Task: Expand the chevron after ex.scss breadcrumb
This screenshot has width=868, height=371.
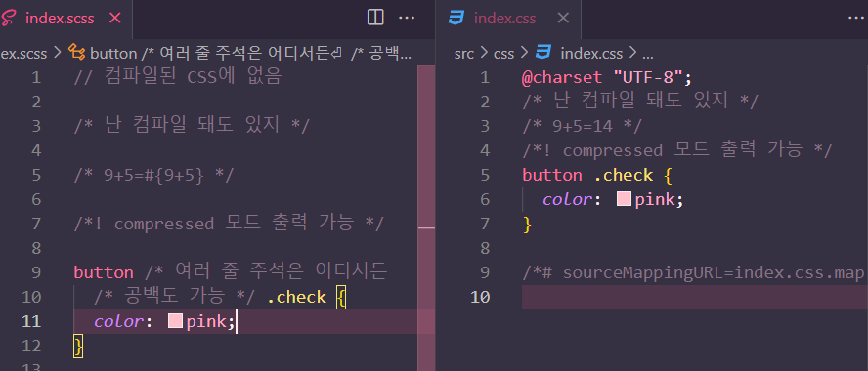Action: point(58,54)
